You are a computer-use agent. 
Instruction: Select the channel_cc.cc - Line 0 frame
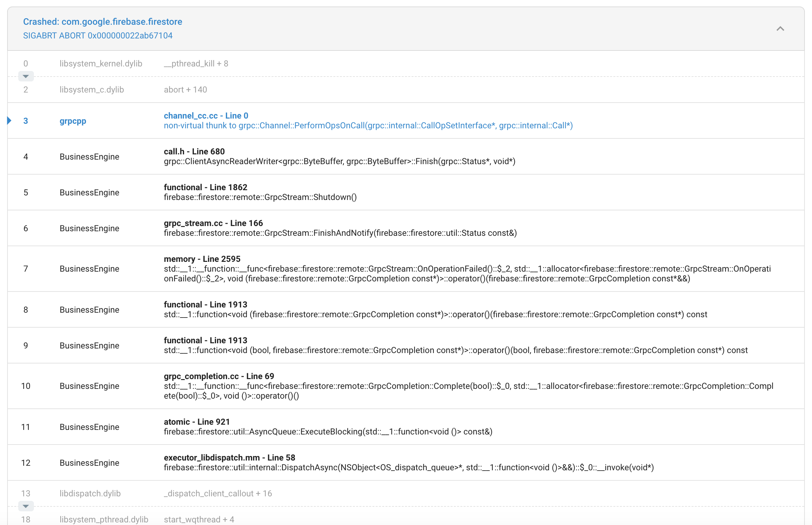pos(206,116)
